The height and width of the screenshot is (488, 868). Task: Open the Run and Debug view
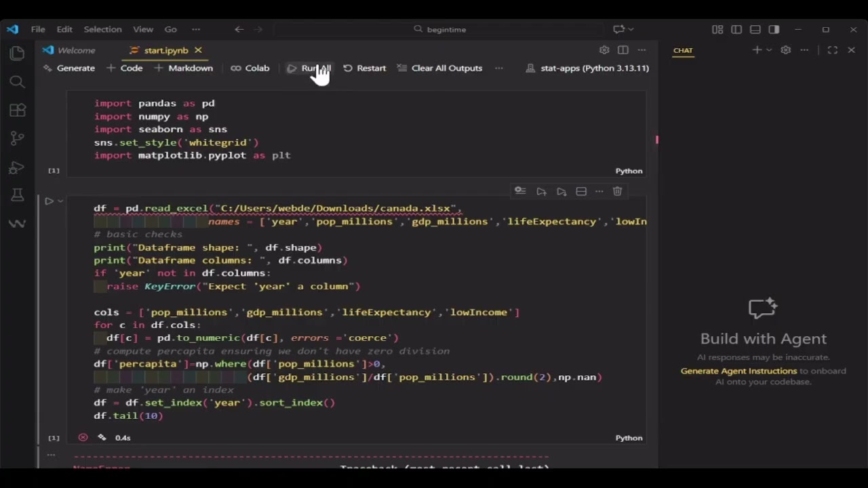17,167
